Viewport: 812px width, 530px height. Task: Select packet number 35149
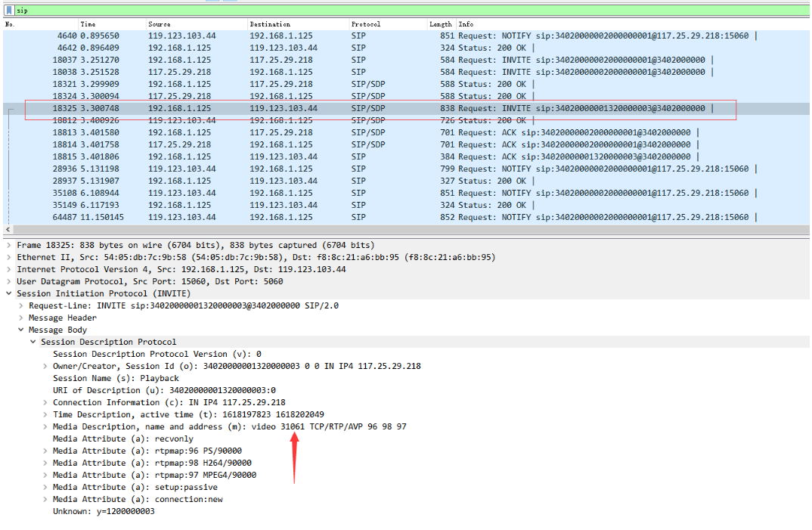click(406, 205)
